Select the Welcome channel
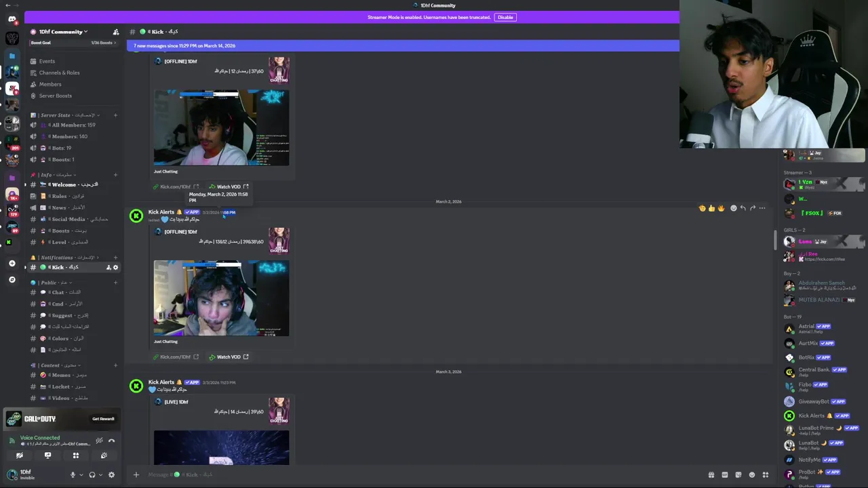The image size is (868, 488). [73, 184]
